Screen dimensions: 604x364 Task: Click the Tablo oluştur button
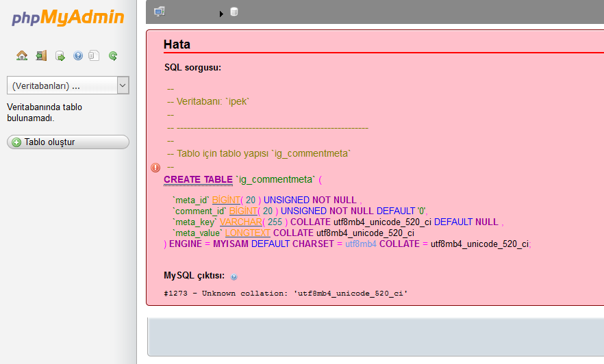click(68, 142)
